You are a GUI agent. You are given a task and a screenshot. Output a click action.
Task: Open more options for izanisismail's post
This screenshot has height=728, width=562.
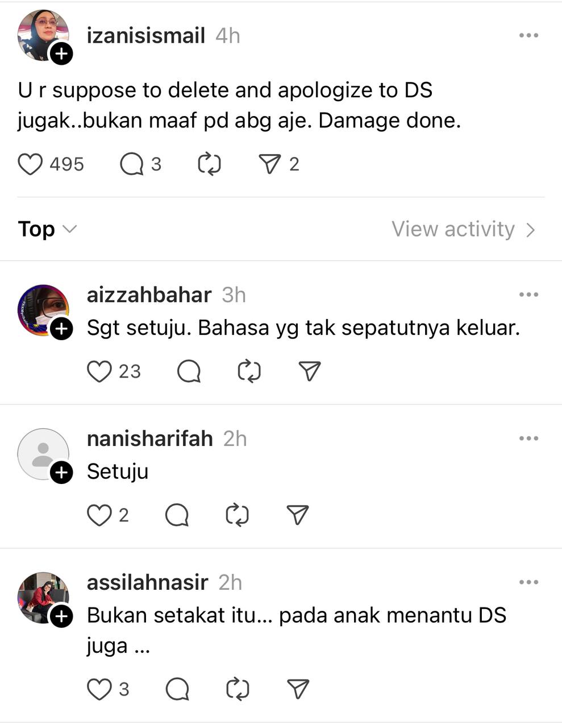tap(528, 35)
